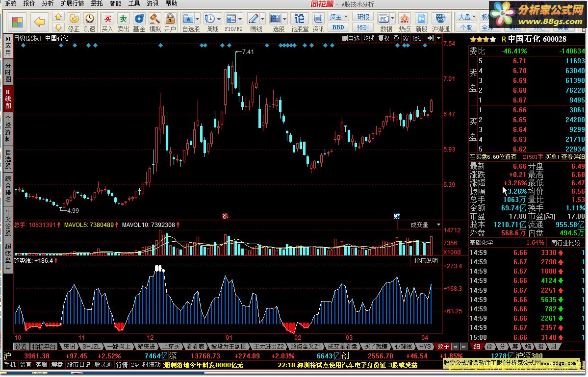This screenshot has width=588, height=377.
Task: Toggle the 窗 window option
Action: tap(406, 38)
